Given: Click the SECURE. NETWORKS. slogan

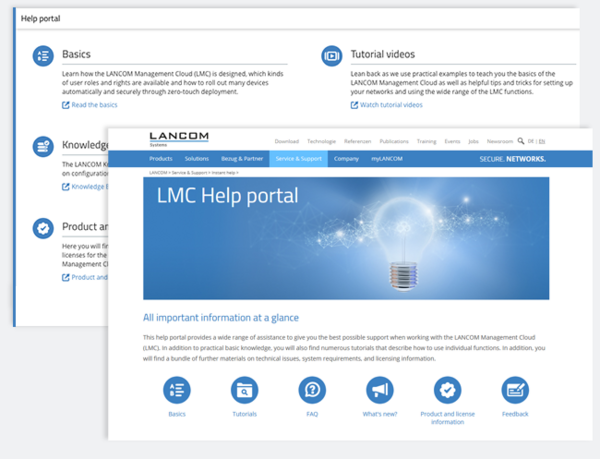Looking at the screenshot, I should [x=512, y=159].
